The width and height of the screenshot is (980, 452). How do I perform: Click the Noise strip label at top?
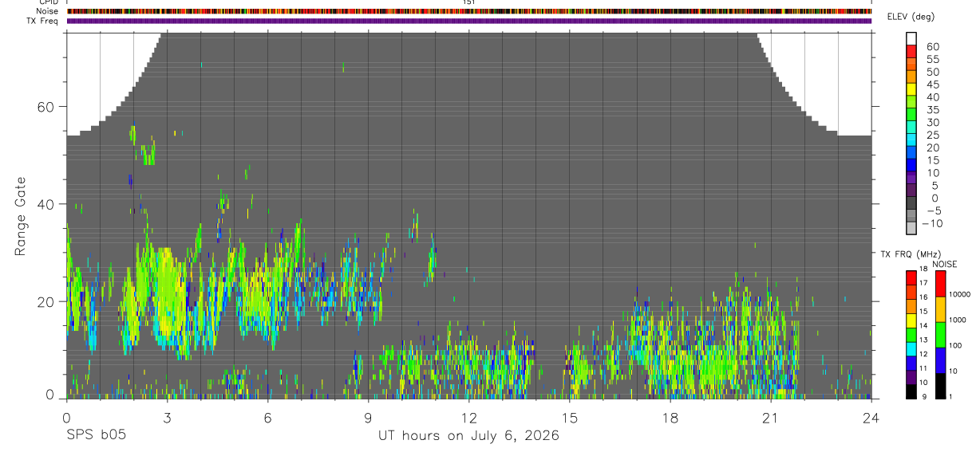(x=47, y=11)
